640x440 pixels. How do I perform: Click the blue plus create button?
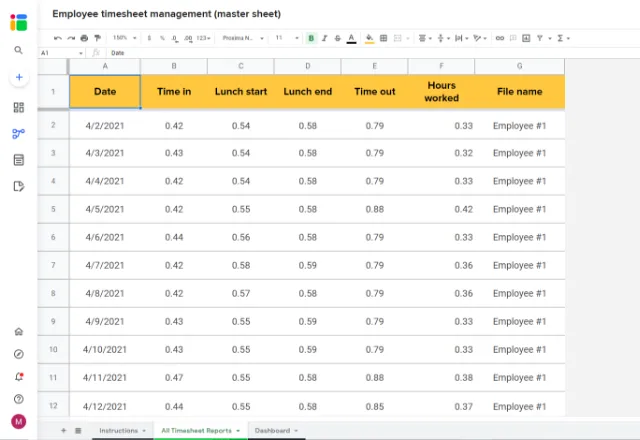point(18,77)
